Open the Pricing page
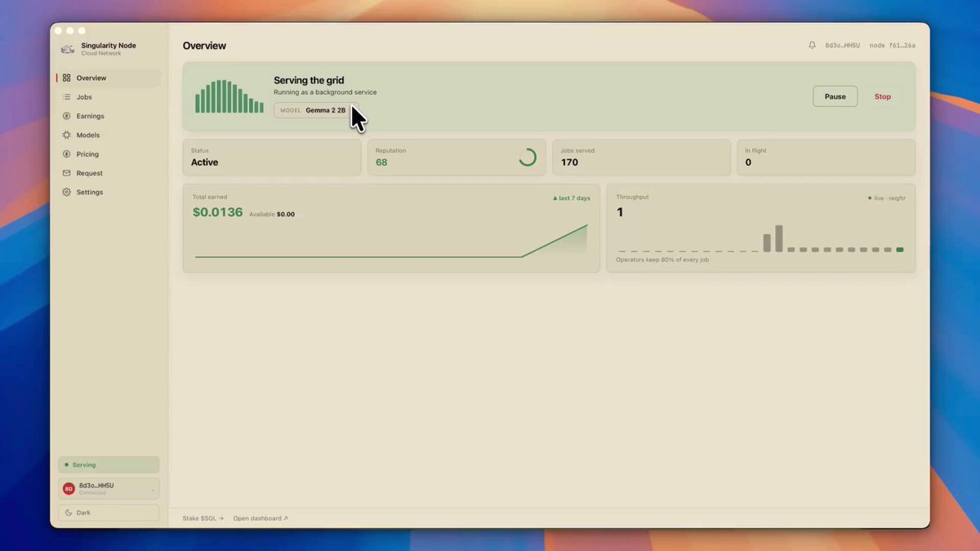 (x=108, y=154)
